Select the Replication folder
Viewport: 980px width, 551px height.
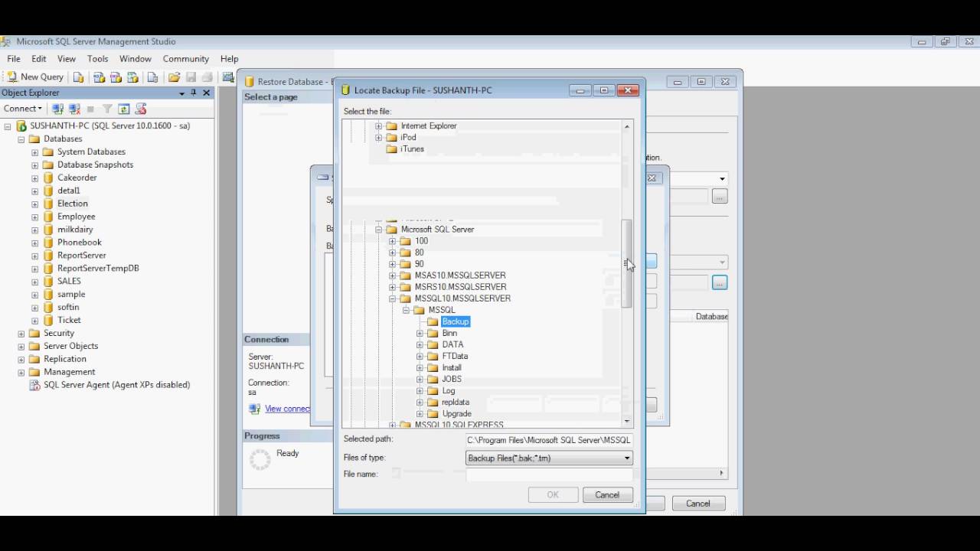tap(64, 359)
